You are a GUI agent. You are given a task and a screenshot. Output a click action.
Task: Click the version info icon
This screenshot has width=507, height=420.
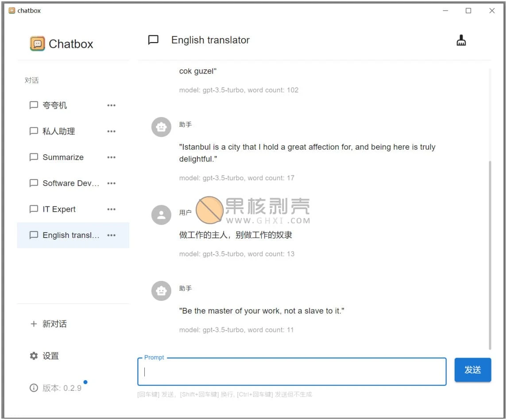34,388
